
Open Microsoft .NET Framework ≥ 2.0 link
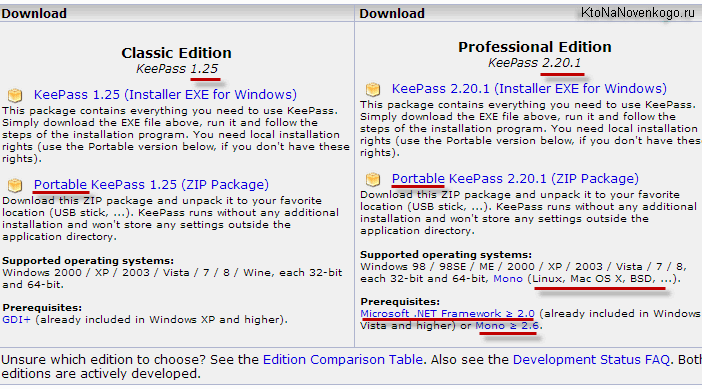[x=447, y=313]
